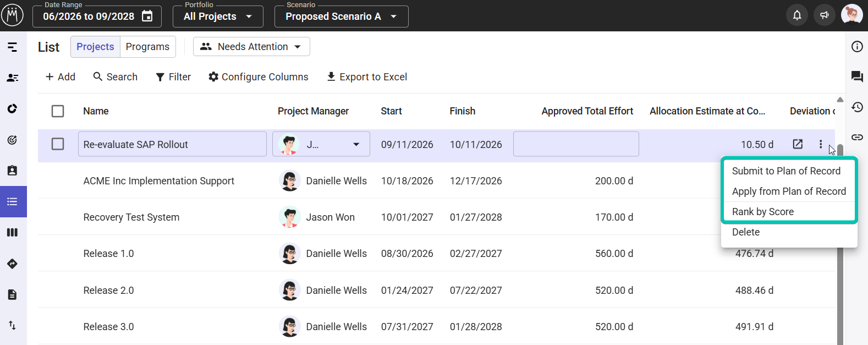Click the three-dot row menu icon
868x345 pixels.
pyautogui.click(x=821, y=144)
